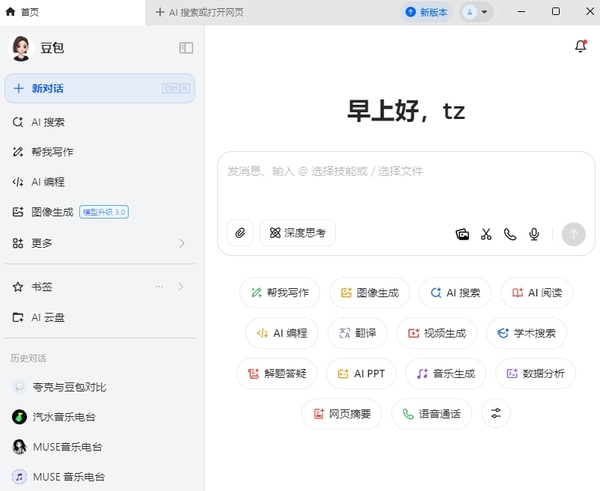Click the 图像生成 skill chip
The image size is (600, 491).
coord(369,293)
